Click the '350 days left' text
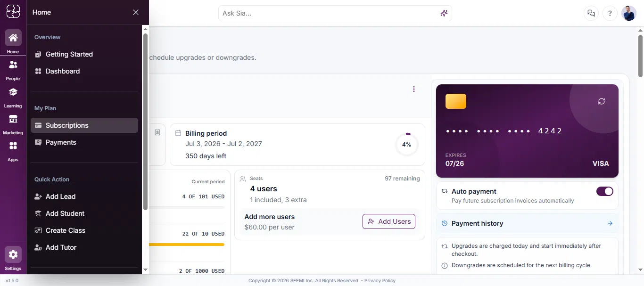 [x=206, y=156]
